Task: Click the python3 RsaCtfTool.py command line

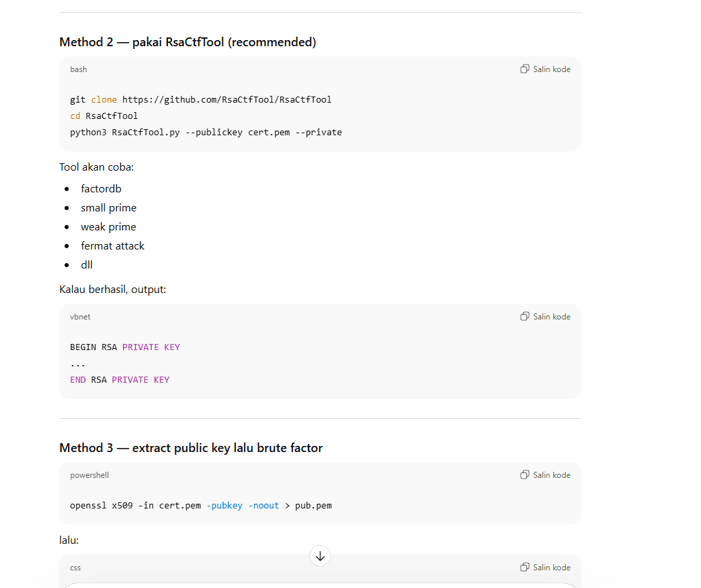Action: [205, 133]
